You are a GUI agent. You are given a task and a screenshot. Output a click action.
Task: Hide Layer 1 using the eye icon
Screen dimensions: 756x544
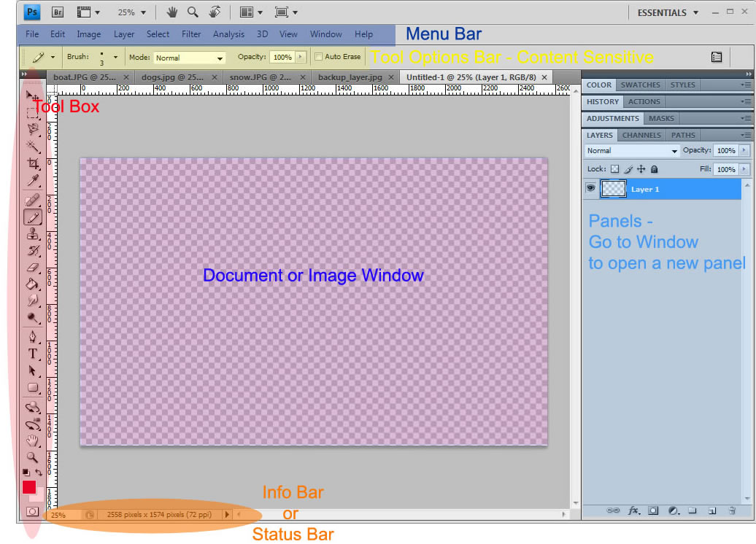590,188
